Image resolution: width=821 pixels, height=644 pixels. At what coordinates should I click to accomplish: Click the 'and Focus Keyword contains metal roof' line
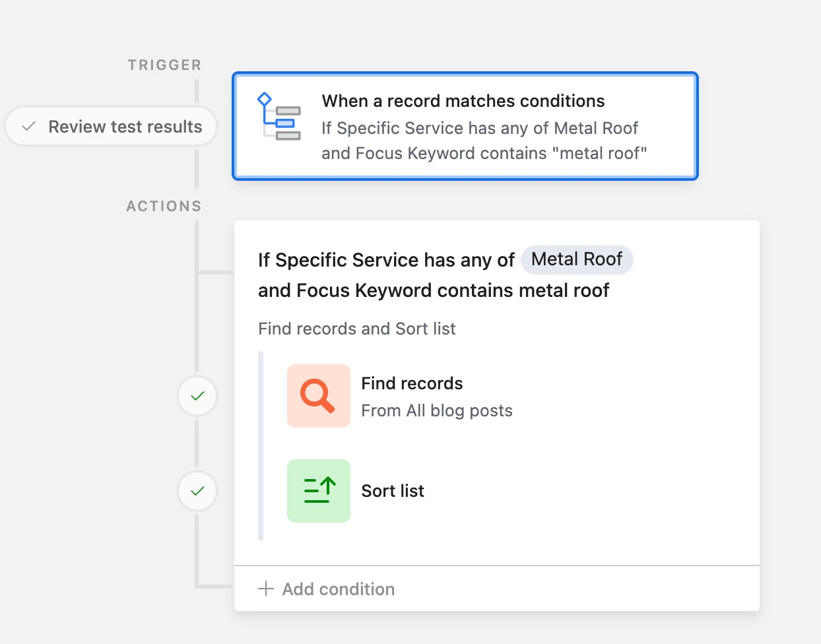[434, 290]
